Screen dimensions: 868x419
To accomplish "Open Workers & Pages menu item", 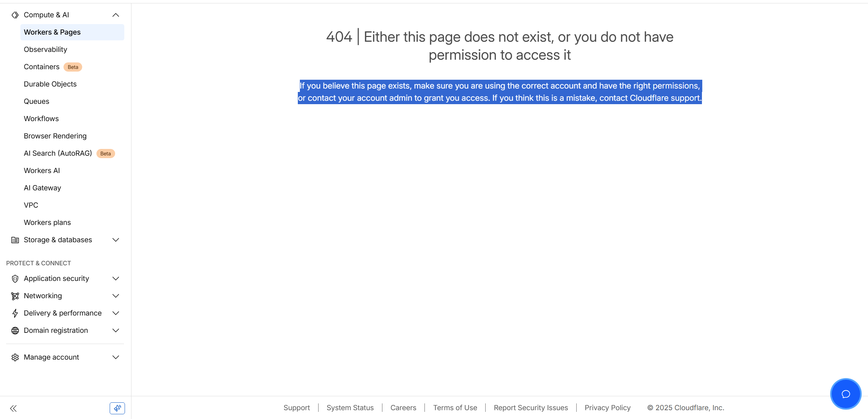I will [x=52, y=32].
